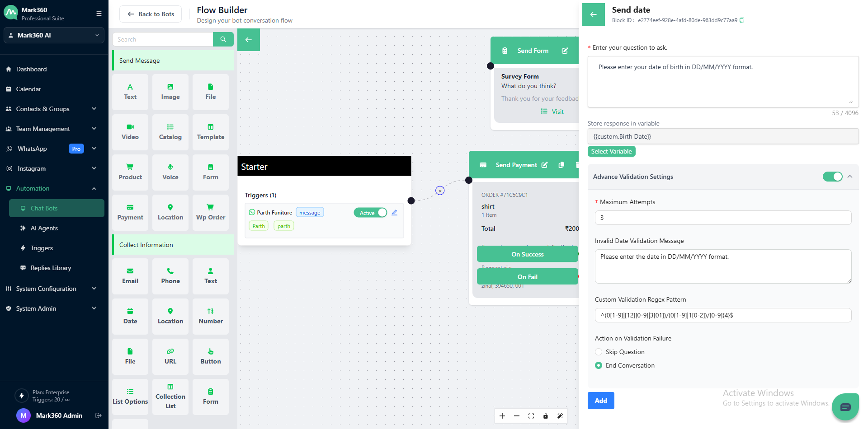
Task: Open the Mark360 AI account dropdown
Action: tap(54, 35)
